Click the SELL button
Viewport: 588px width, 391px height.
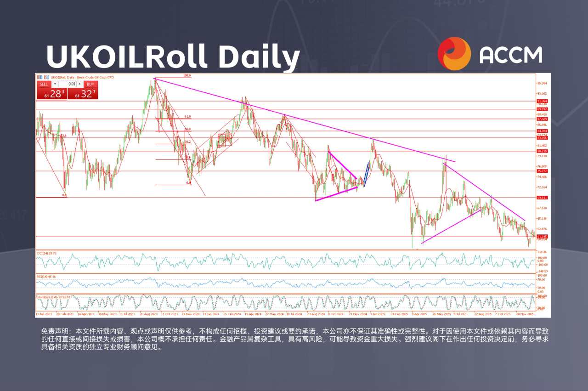pos(44,84)
